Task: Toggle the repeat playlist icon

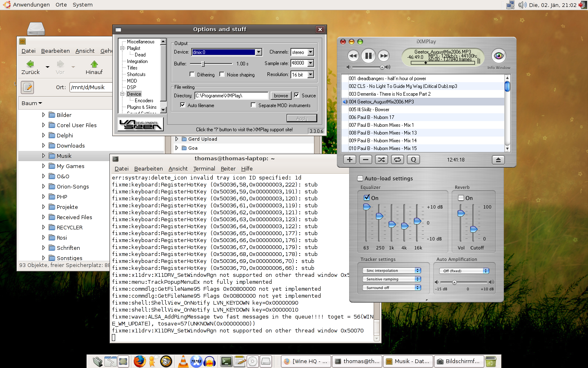Action: tap(397, 160)
